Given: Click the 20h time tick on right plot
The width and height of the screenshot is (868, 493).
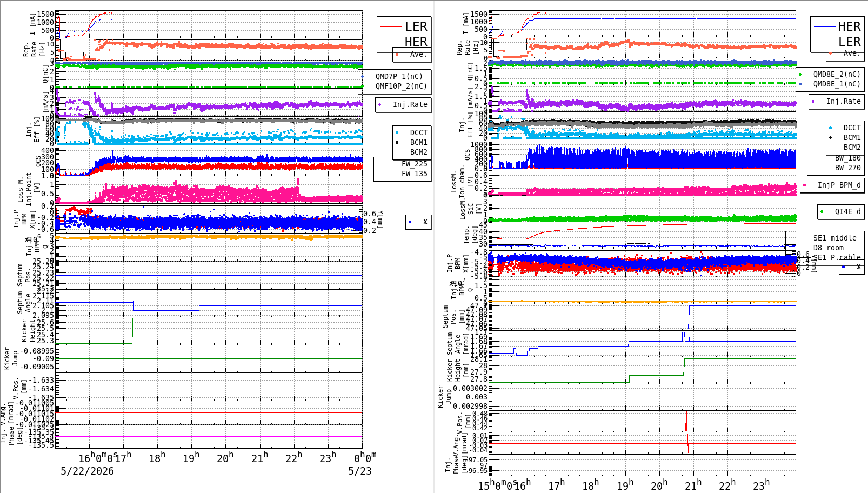Looking at the screenshot, I should (659, 485).
